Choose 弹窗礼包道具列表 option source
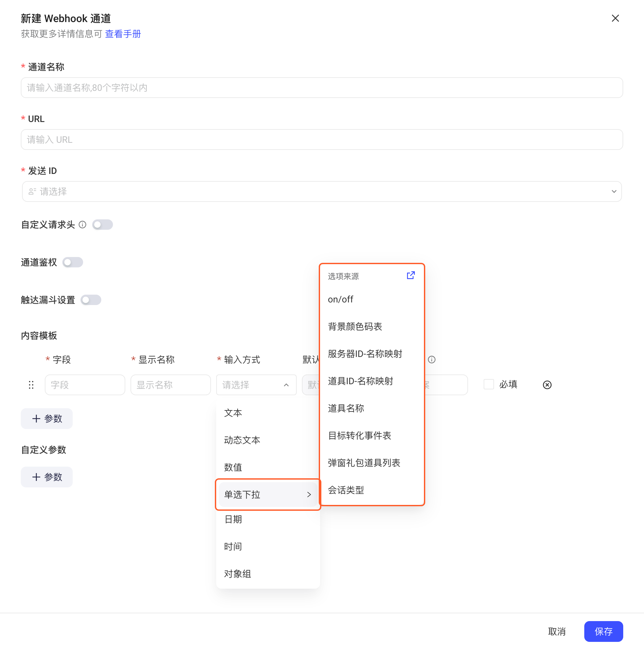This screenshot has height=649, width=644. coord(372,462)
